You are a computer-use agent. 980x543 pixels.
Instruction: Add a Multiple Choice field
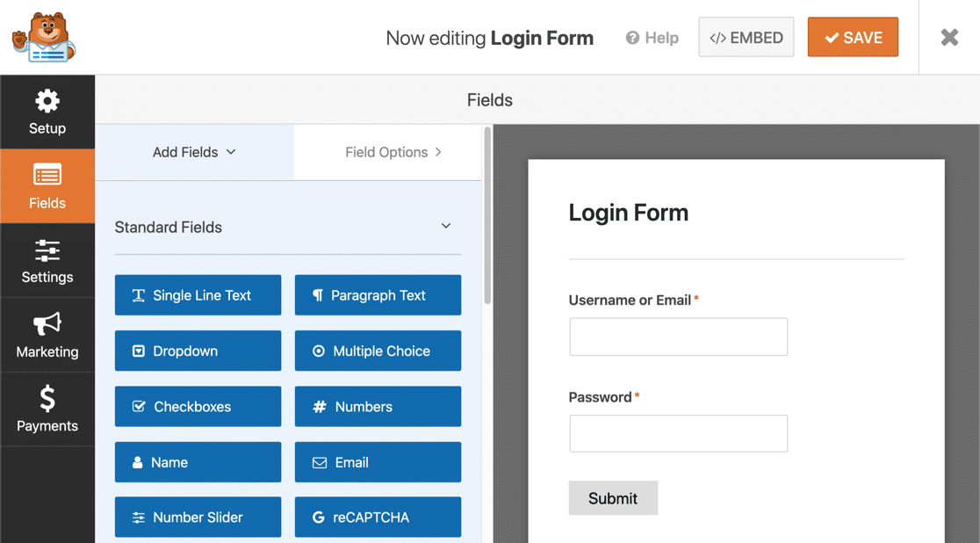pos(378,351)
